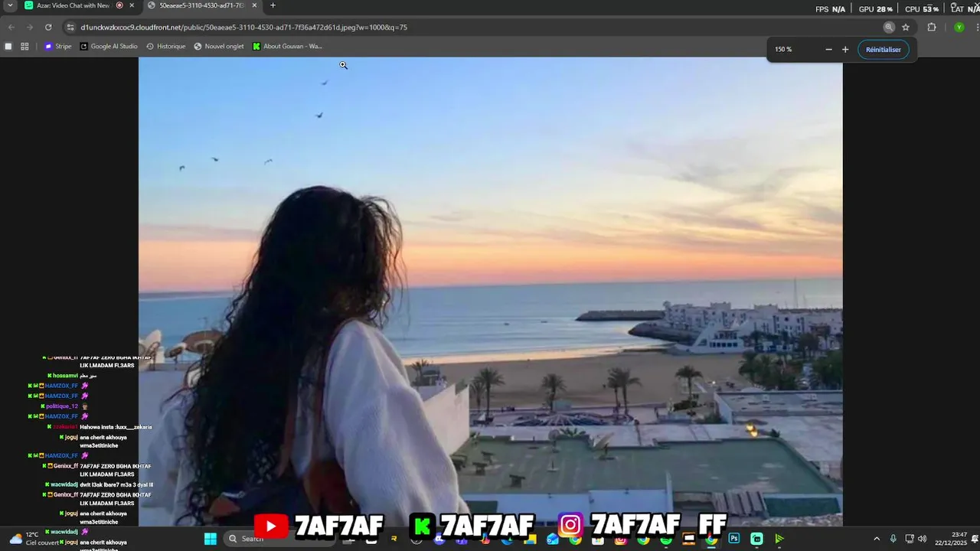Click the Réinitialiser zoom button
This screenshot has width=980, height=551.
point(883,50)
